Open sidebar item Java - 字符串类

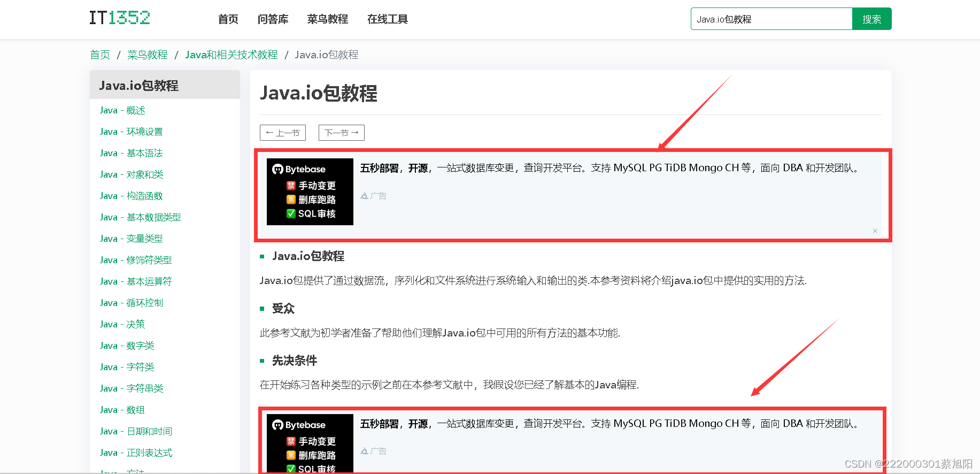click(x=132, y=388)
